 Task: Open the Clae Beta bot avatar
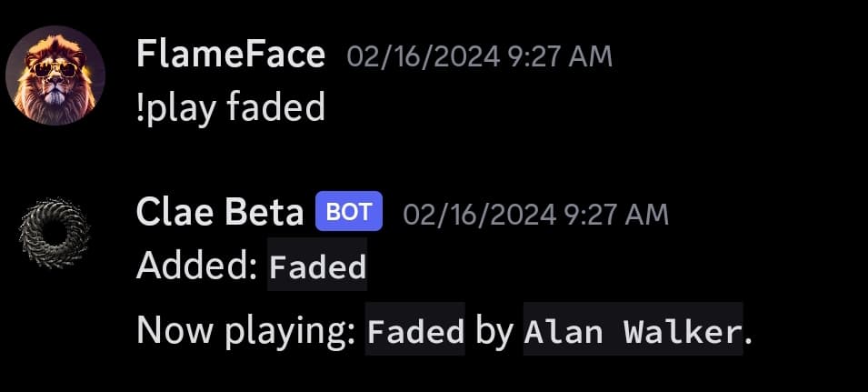55,233
